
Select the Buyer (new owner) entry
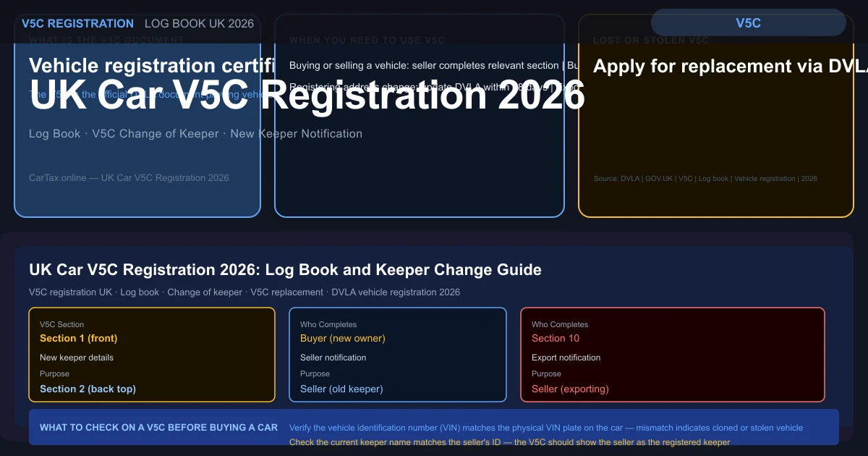coord(343,338)
